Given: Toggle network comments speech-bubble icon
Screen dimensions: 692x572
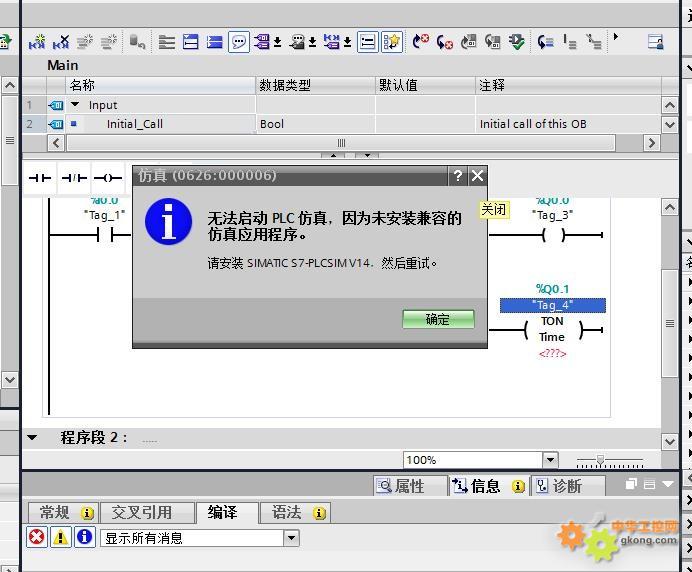Looking at the screenshot, I should point(239,42).
